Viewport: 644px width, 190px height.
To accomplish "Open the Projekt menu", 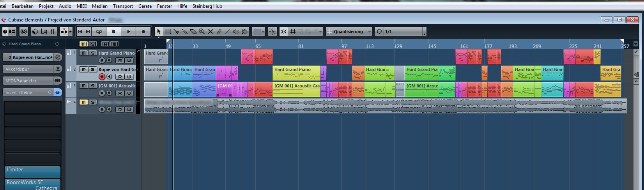I will point(46,6).
